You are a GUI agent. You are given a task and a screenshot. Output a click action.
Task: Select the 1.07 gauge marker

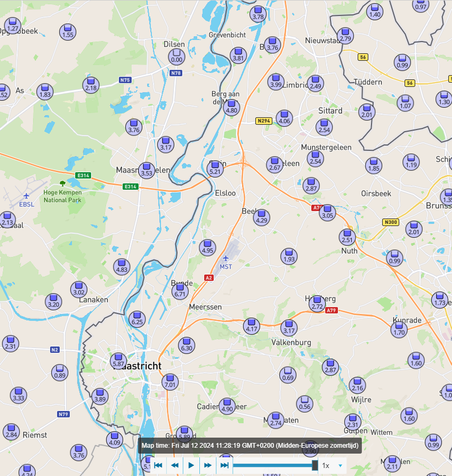click(405, 103)
